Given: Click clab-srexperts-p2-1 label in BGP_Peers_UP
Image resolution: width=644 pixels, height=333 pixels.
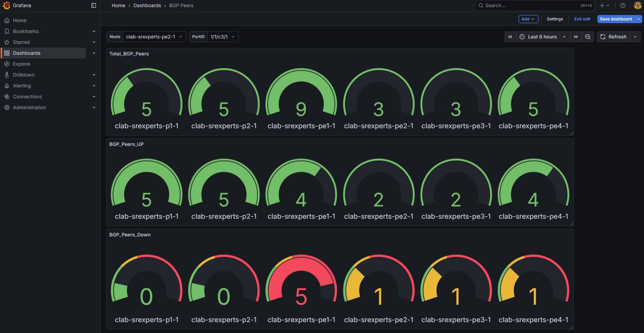Looking at the screenshot, I should tap(224, 216).
